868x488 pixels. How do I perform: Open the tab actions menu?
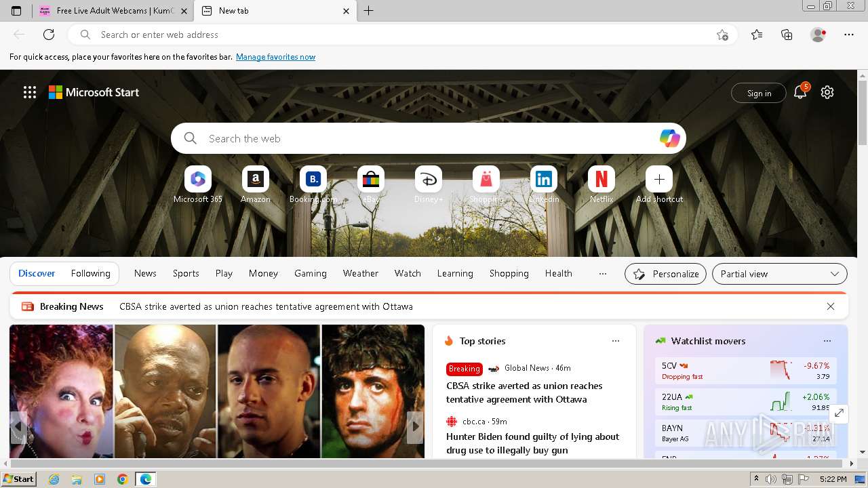(16, 11)
